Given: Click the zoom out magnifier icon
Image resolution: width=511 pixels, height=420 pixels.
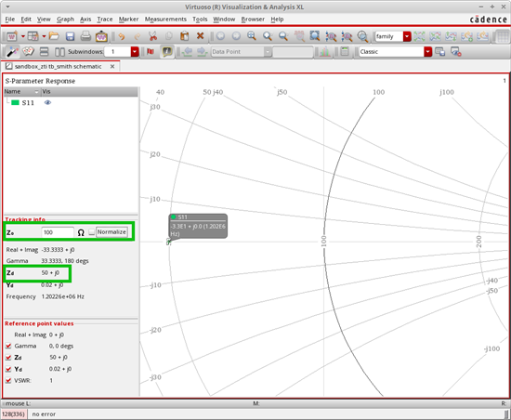Looking at the screenshot, I should [x=283, y=36].
